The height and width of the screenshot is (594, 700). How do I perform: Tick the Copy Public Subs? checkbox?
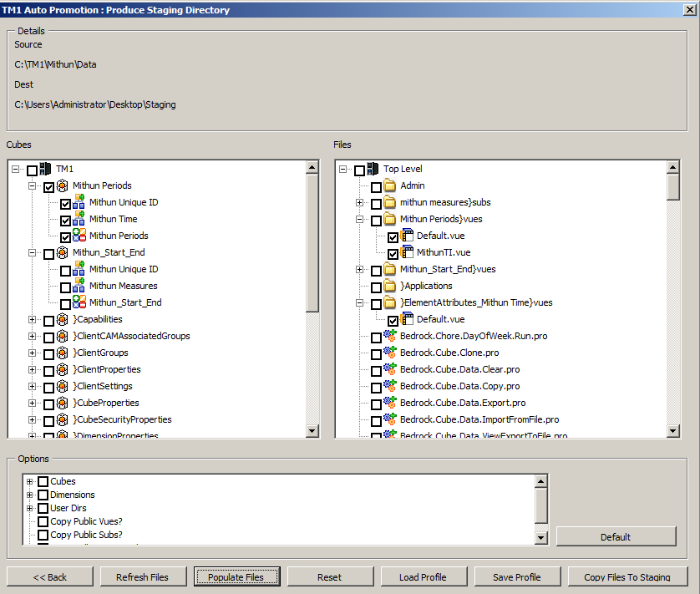(x=43, y=535)
